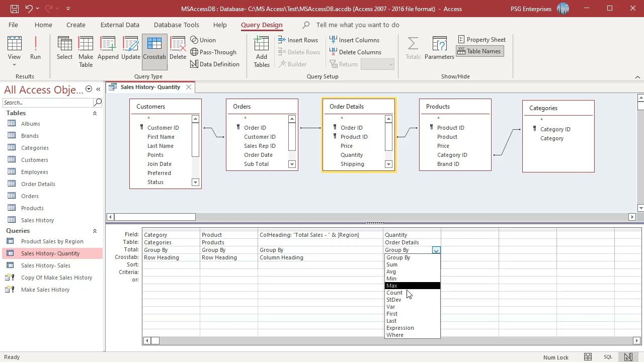Viewport: 644px width, 362px height.
Task: Open SQL view from status bar
Action: pyautogui.click(x=608, y=357)
